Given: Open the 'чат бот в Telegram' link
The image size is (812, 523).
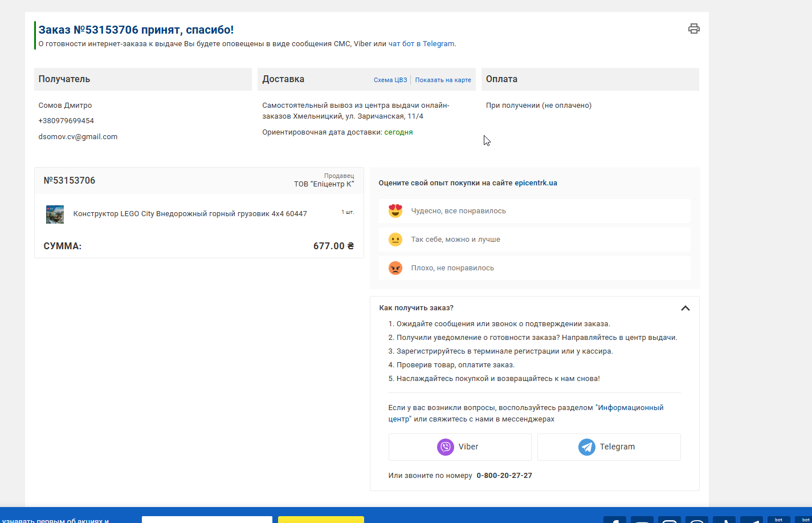Looking at the screenshot, I should (x=422, y=44).
